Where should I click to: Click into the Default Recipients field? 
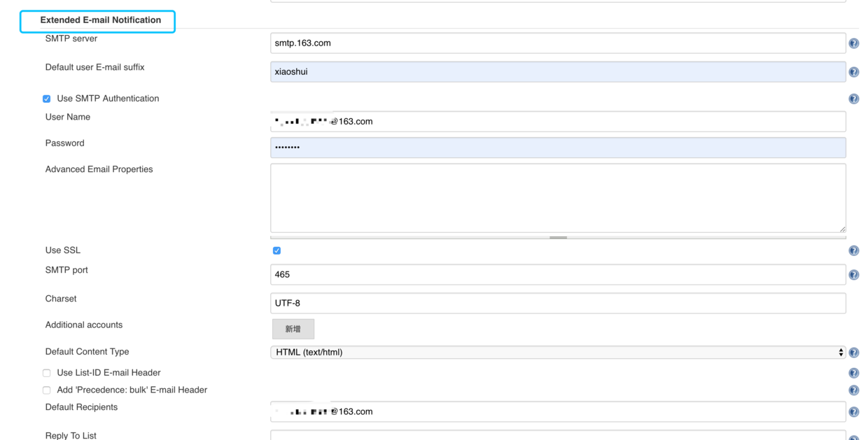558,412
